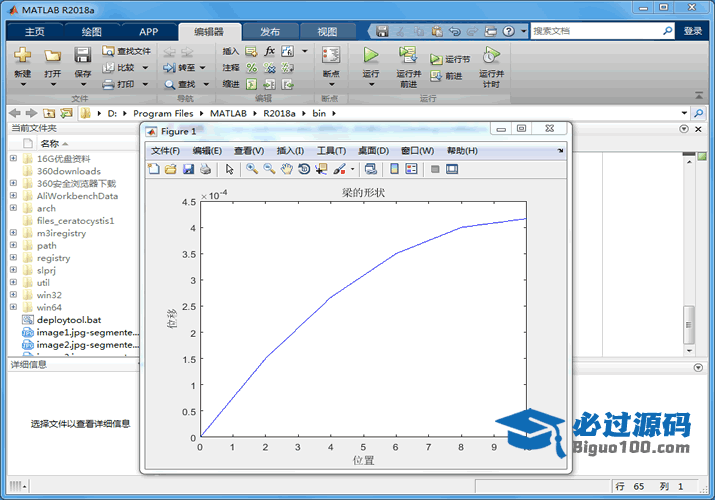Click the Data Cursor tool
Screen dimensions: 715x500
(x=320, y=169)
